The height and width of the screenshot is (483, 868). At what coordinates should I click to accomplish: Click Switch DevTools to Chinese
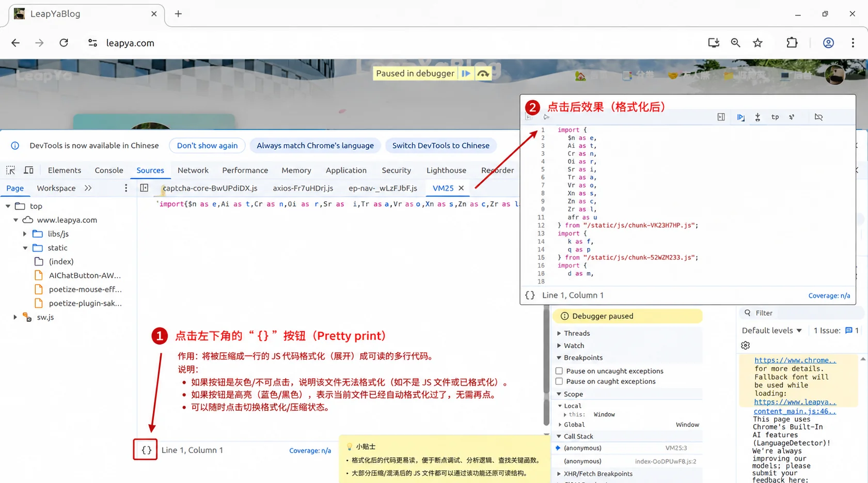click(x=441, y=146)
